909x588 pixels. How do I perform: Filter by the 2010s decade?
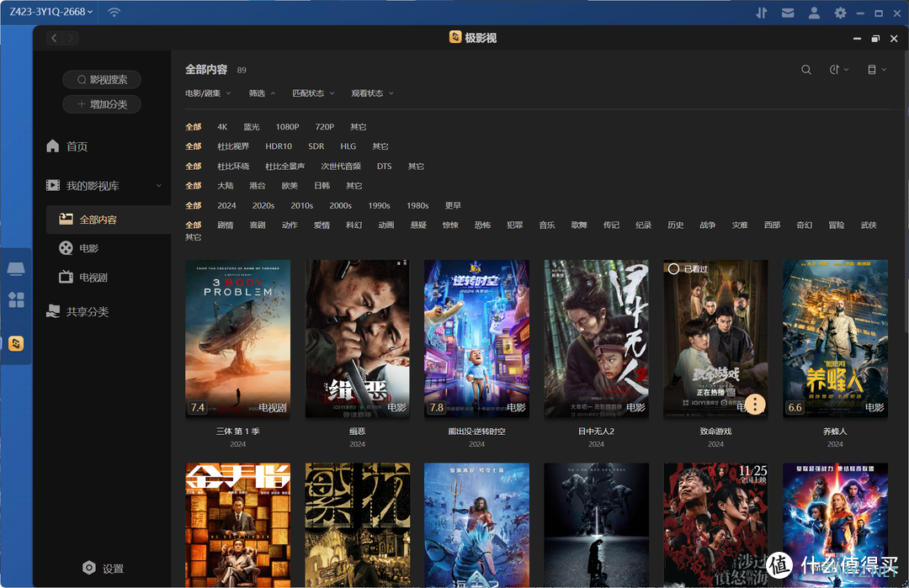[302, 205]
